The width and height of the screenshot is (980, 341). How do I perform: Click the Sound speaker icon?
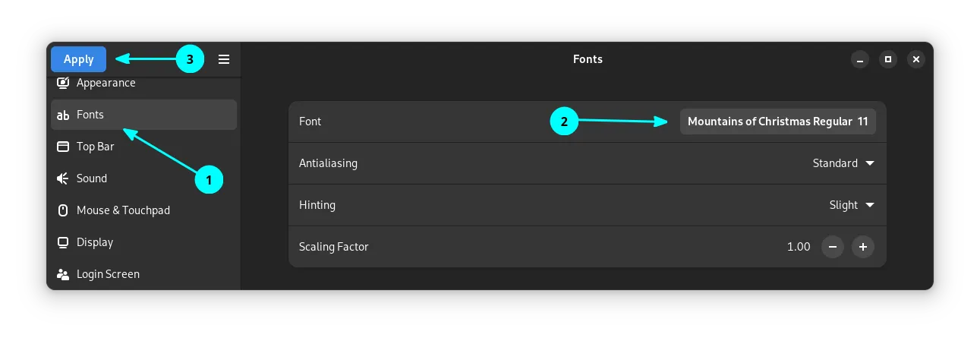pos(64,178)
